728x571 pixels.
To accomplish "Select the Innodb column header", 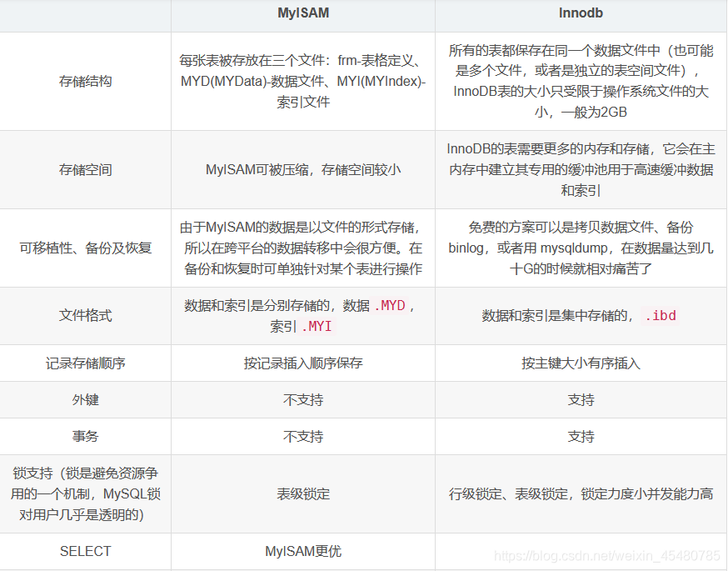I will click(581, 13).
